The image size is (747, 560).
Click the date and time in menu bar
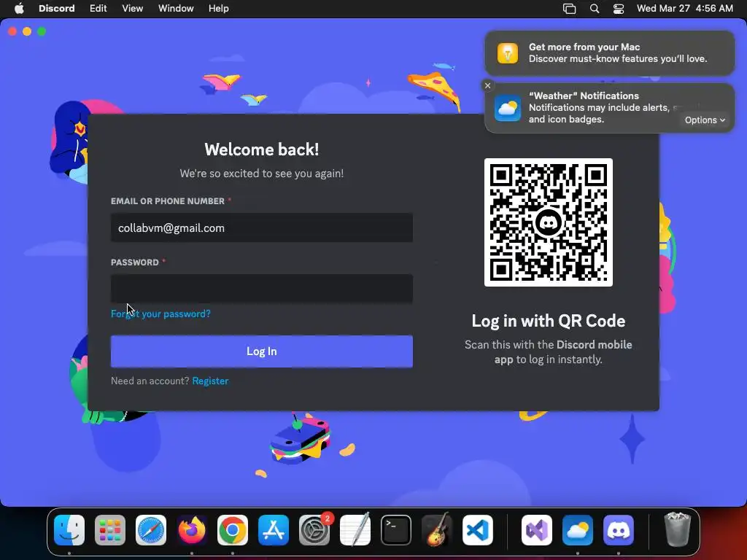pos(684,9)
